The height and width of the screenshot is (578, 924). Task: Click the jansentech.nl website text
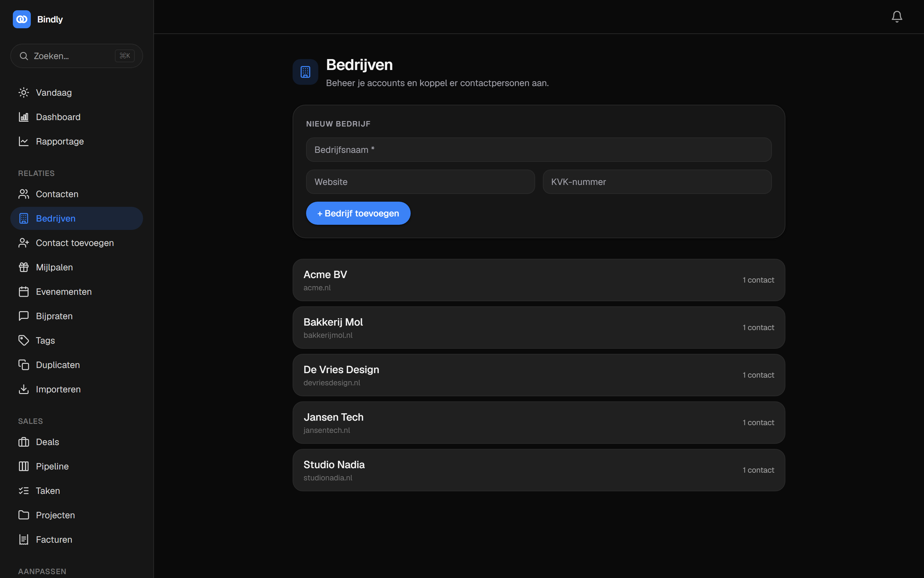click(x=327, y=430)
